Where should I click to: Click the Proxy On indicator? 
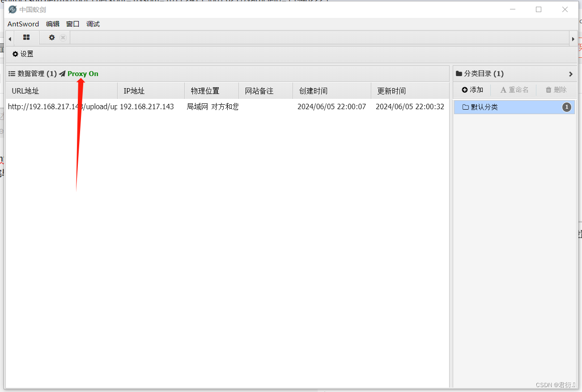[x=83, y=74]
